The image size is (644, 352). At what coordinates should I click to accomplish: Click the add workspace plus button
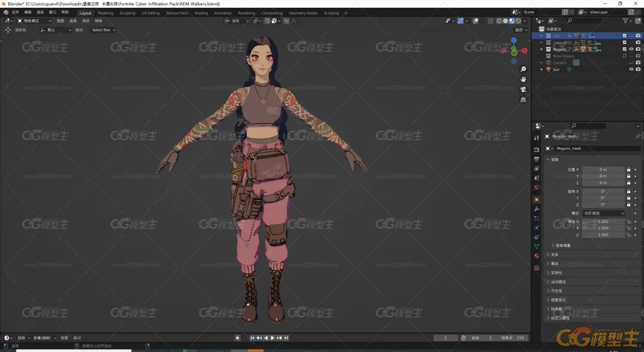click(346, 13)
